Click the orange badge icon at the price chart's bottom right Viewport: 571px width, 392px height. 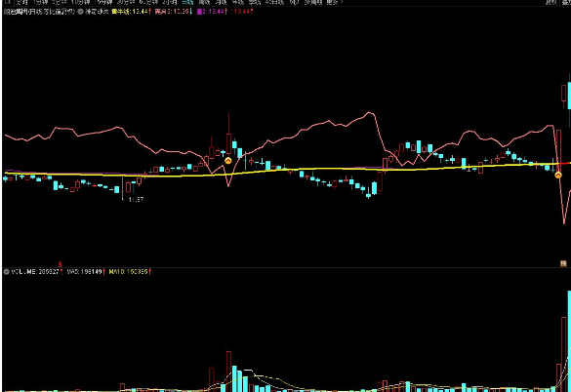pyautogui.click(x=563, y=263)
